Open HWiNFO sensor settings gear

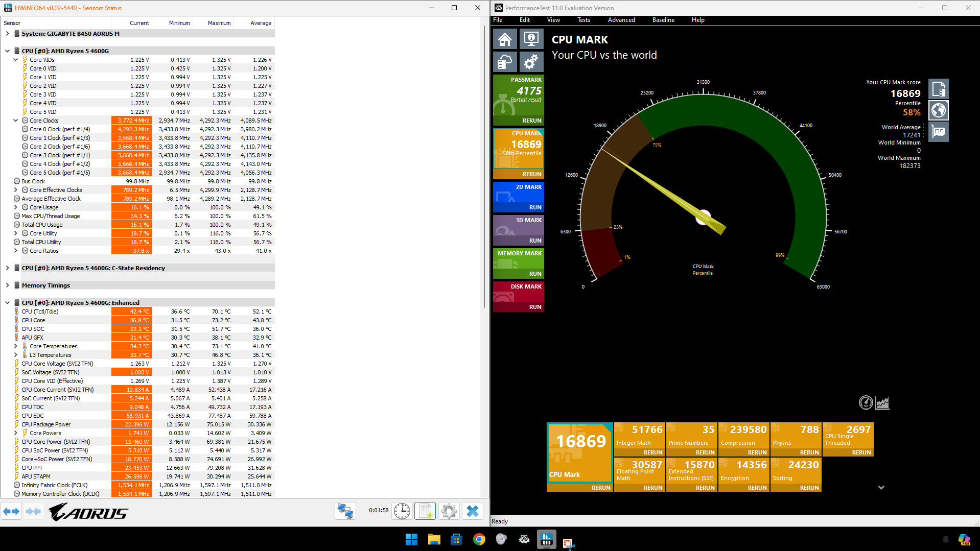pyautogui.click(x=449, y=511)
